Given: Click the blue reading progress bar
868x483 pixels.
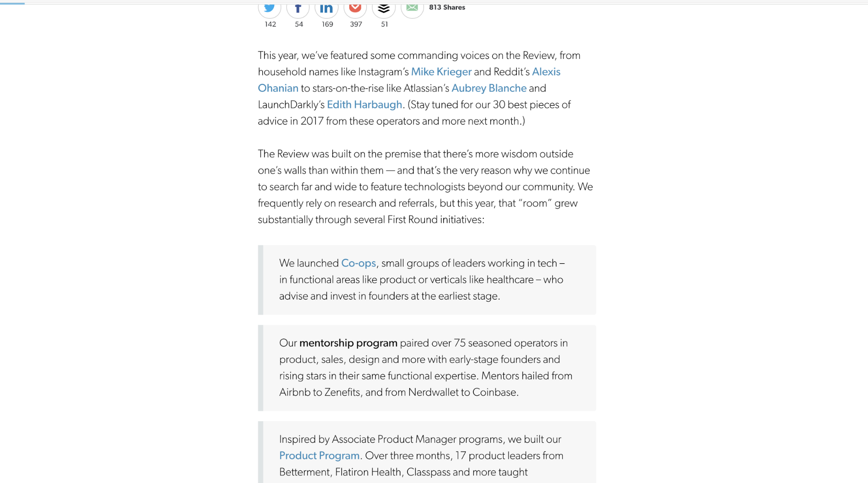Looking at the screenshot, I should [12, 3].
